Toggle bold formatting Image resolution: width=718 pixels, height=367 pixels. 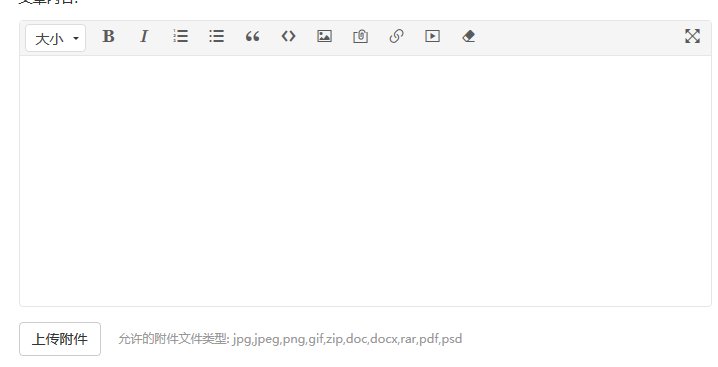108,36
